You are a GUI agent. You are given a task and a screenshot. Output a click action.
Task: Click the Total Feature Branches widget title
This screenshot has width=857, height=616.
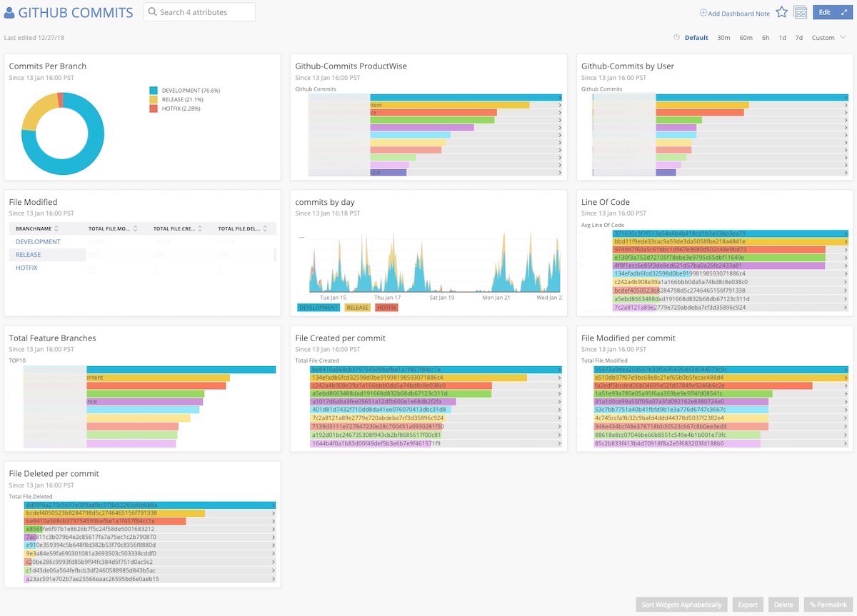click(52, 338)
